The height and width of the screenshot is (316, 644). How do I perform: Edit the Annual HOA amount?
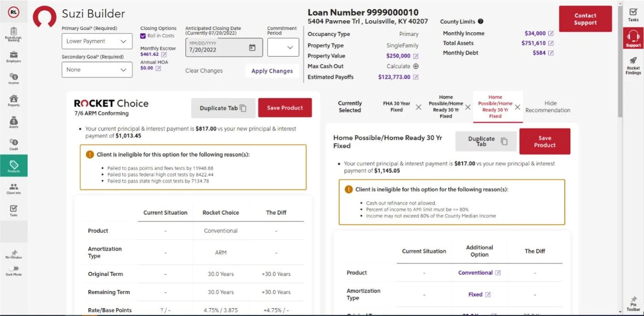(158, 68)
